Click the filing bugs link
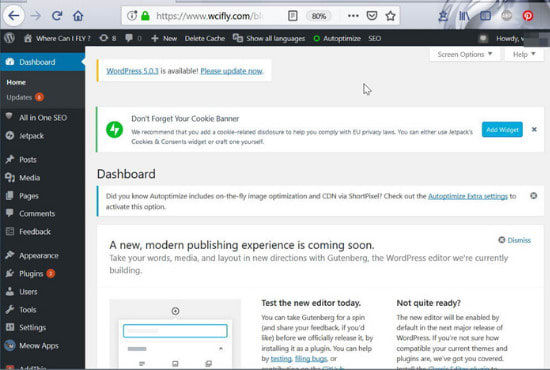Viewport: 550px width, 370px height. 311,358
